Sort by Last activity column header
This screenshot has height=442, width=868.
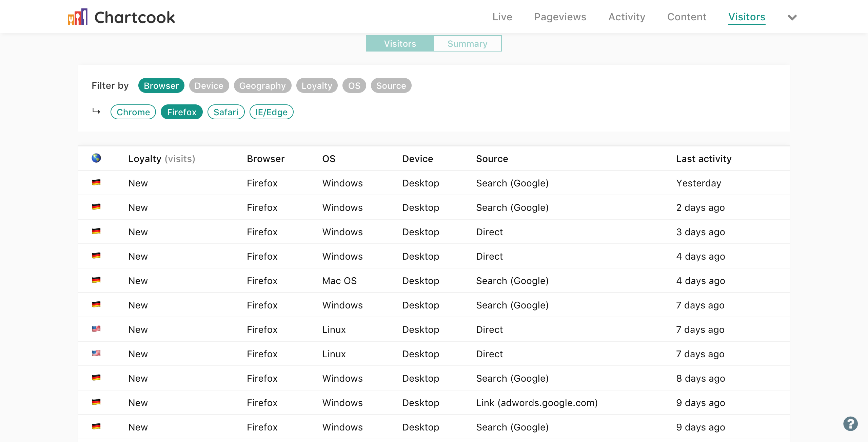pyautogui.click(x=704, y=159)
